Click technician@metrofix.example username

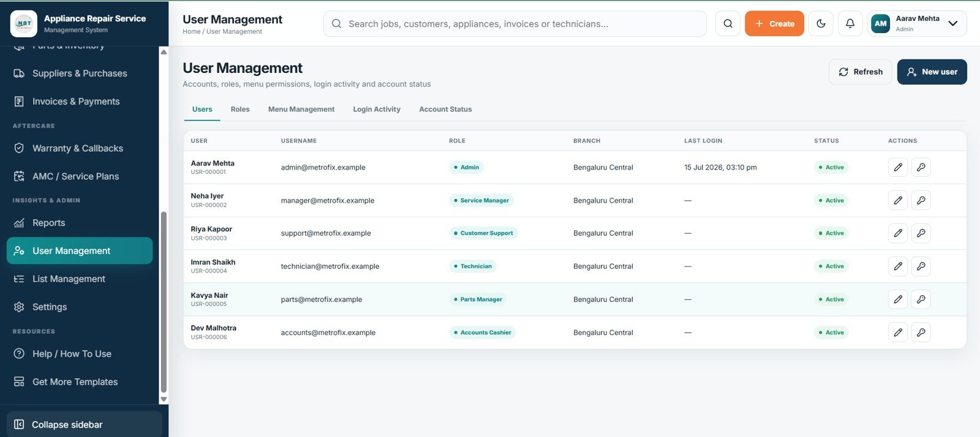tap(330, 266)
